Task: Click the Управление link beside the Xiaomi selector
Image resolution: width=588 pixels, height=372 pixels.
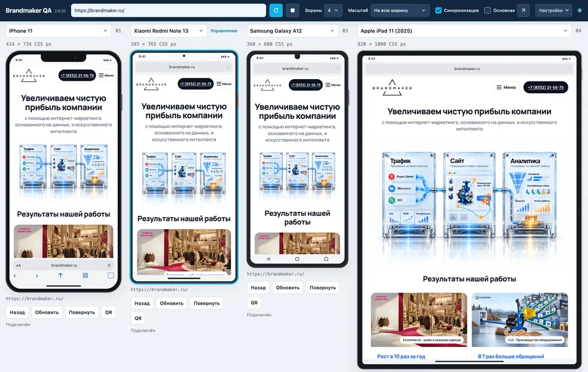Action: coord(224,31)
